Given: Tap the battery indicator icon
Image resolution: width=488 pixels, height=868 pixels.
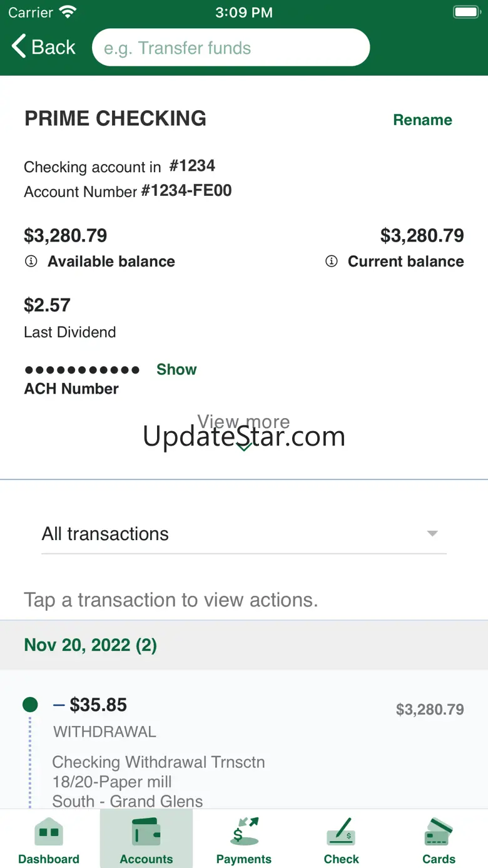Looking at the screenshot, I should pyautogui.click(x=466, y=12).
